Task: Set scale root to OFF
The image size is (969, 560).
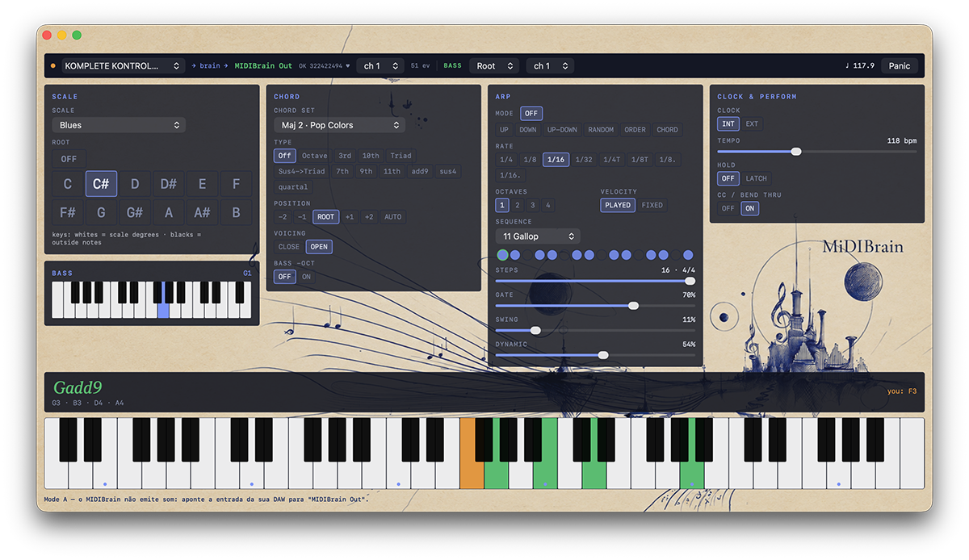Action: pos(69,159)
